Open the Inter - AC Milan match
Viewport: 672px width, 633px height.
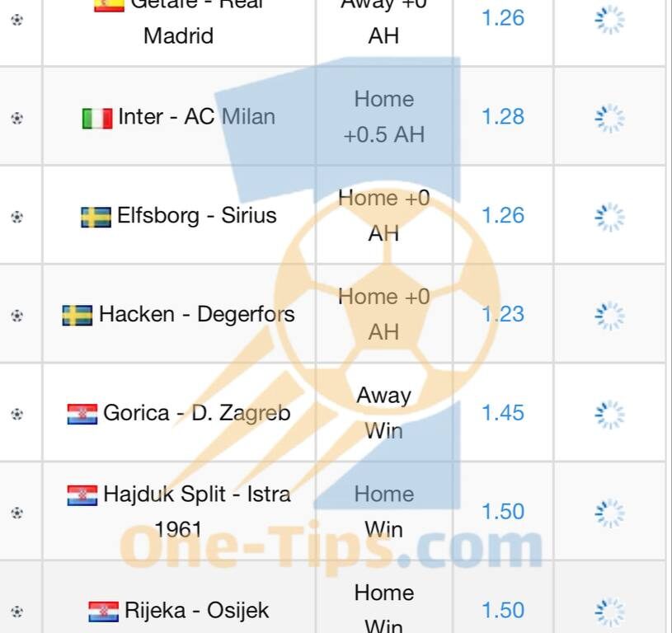(197, 116)
